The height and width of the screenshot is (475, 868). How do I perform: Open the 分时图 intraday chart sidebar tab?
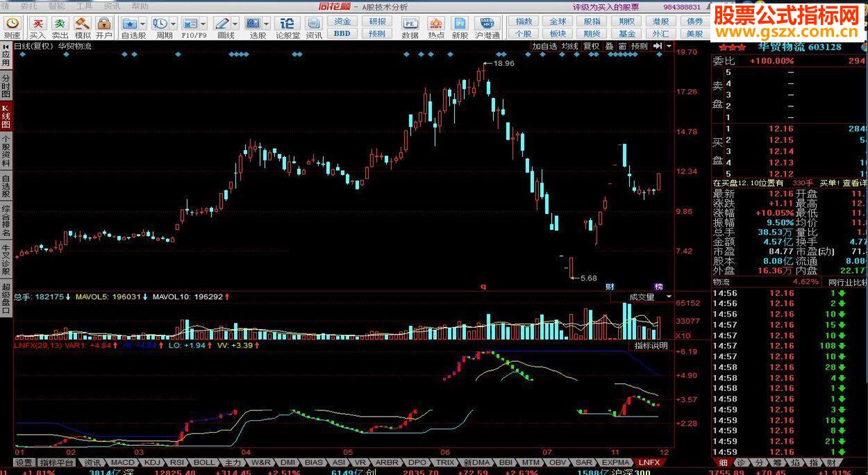coord(6,86)
